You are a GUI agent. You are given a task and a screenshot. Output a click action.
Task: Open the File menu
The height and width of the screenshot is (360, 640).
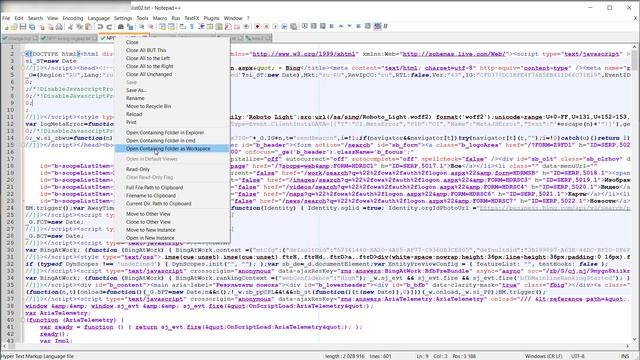coord(6,18)
